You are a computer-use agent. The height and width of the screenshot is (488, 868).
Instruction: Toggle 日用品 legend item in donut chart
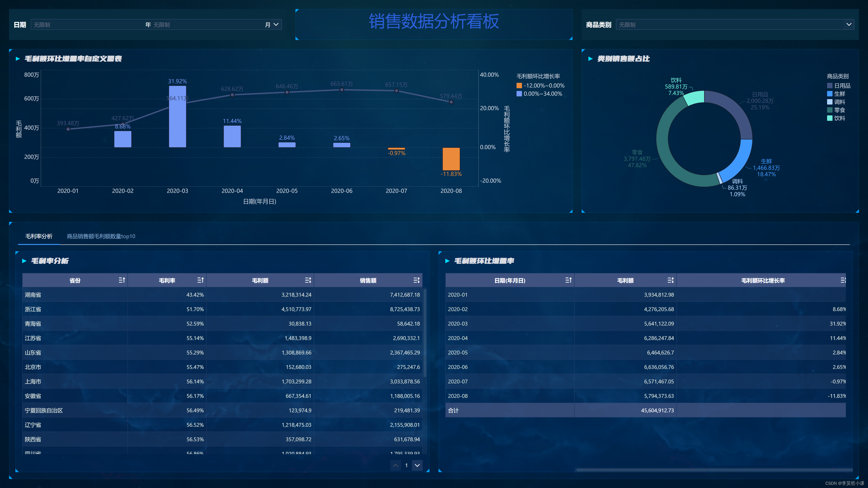[x=839, y=86]
